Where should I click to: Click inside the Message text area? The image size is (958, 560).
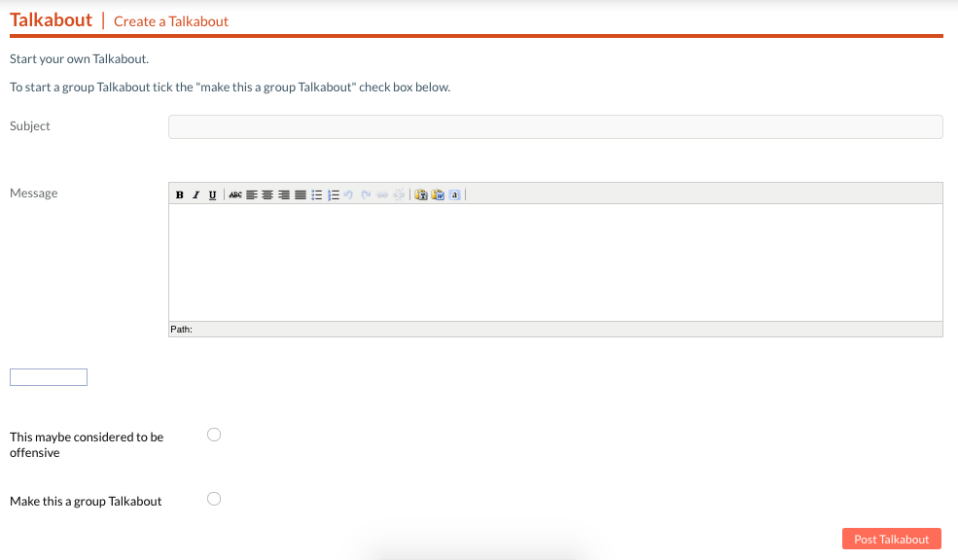click(x=554, y=262)
